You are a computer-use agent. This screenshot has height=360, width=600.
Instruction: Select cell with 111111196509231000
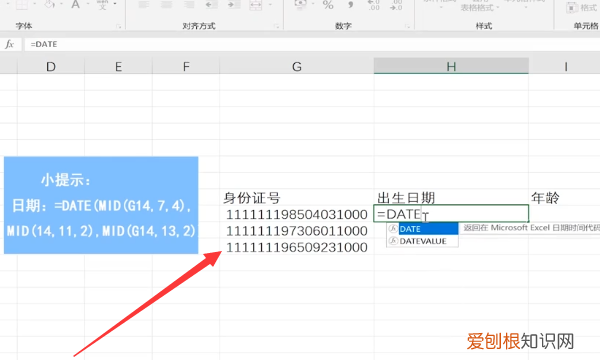tap(297, 247)
